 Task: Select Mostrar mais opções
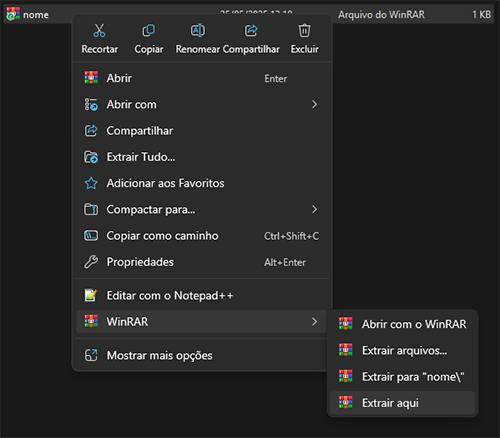click(x=201, y=355)
